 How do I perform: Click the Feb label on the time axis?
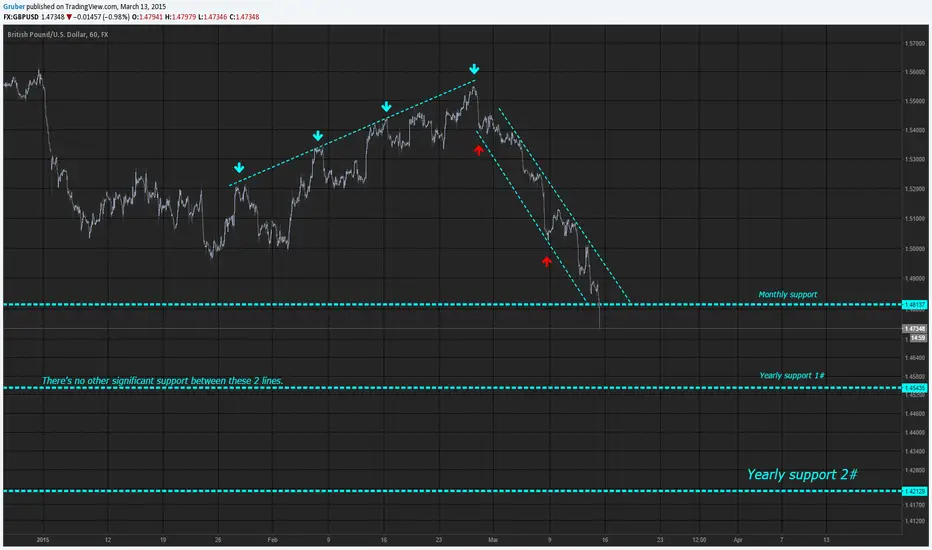click(x=272, y=540)
